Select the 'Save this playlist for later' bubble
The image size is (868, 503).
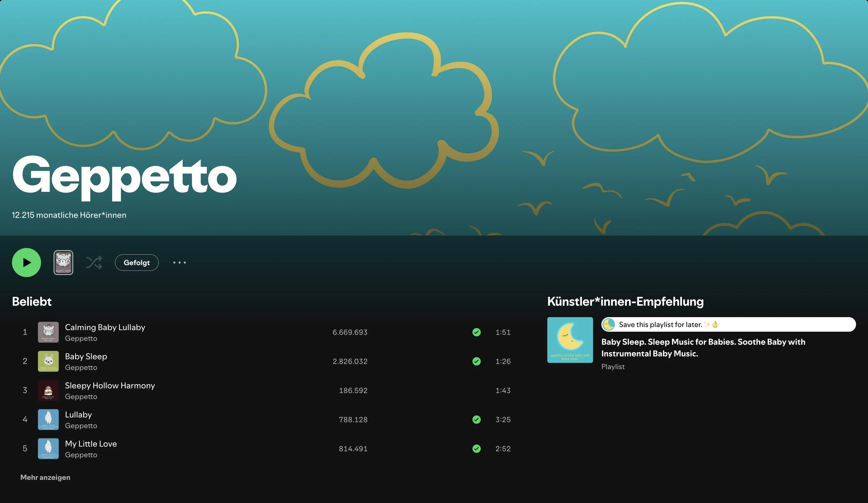tap(728, 324)
